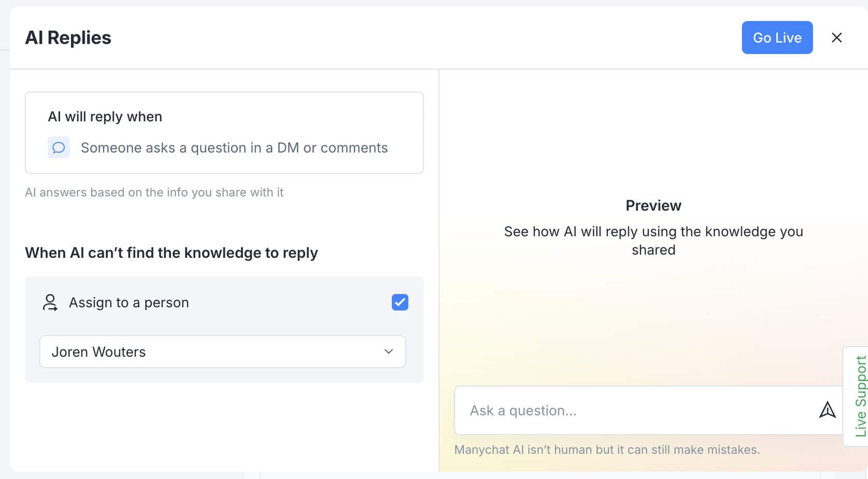Screen dimensions: 868x479
Task: Click the chat bubble trigger icon
Action: point(59,148)
